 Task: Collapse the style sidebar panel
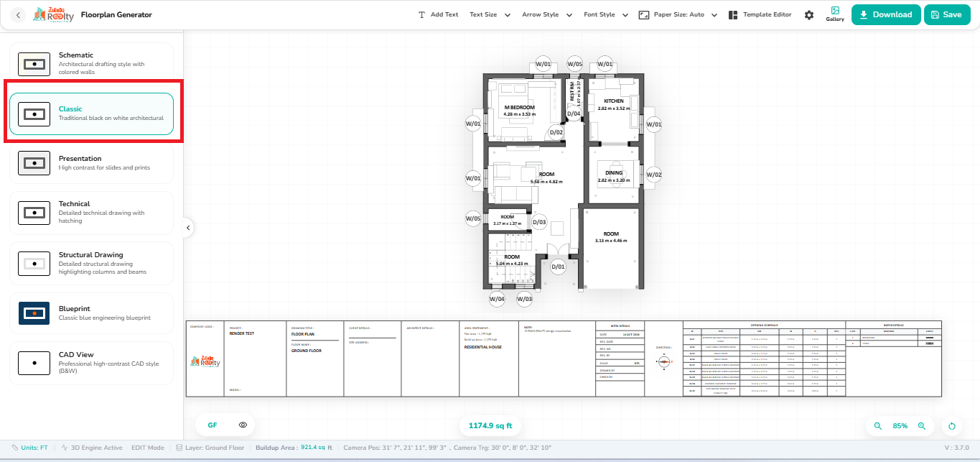tap(188, 228)
